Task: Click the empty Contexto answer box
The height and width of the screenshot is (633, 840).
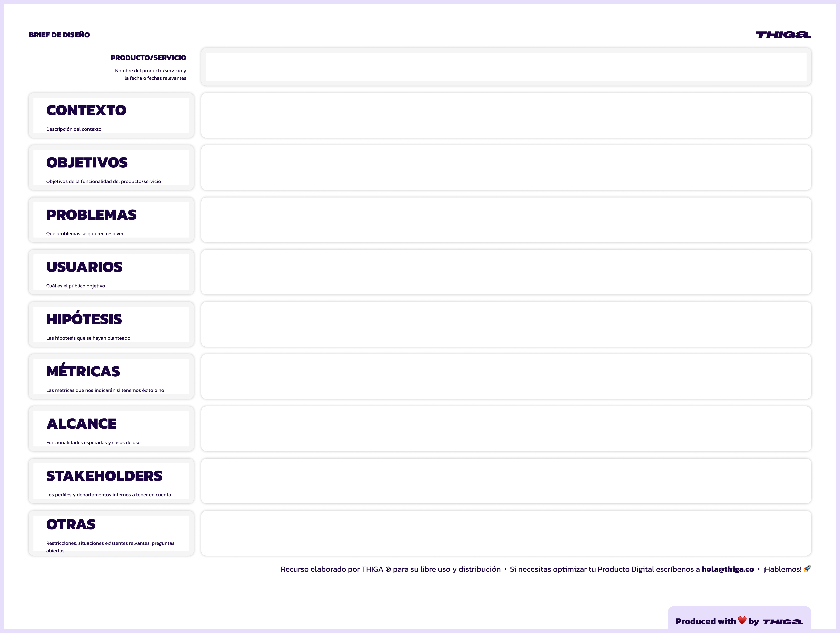Action: [x=506, y=116]
